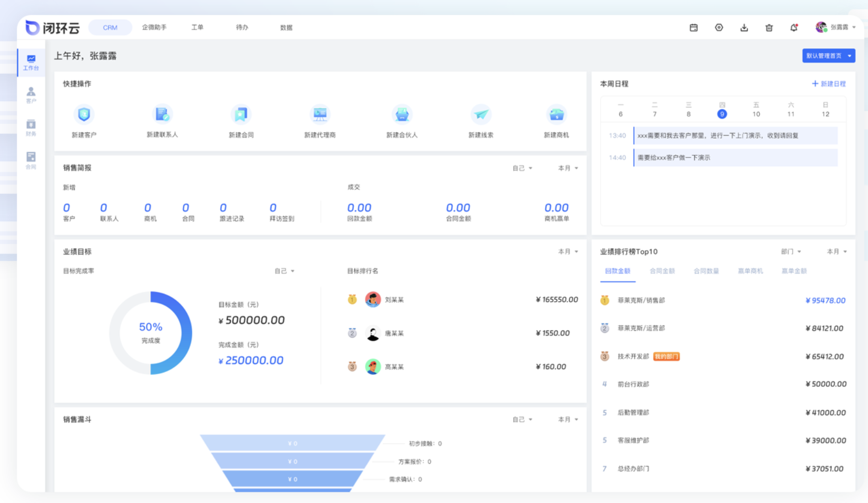The width and height of the screenshot is (868, 503).
Task: Open 财务 in the left sidebar
Action: coord(31,128)
